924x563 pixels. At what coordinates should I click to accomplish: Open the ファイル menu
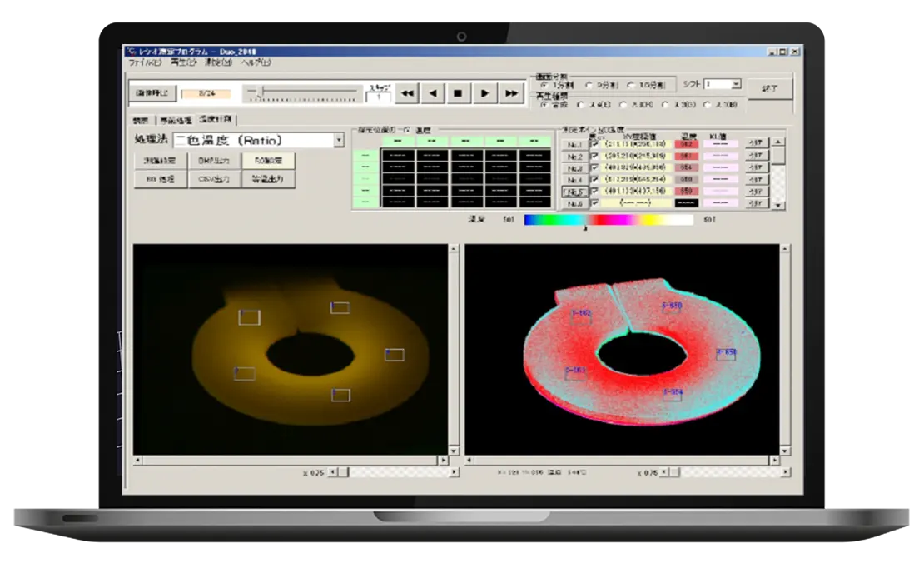[x=144, y=62]
